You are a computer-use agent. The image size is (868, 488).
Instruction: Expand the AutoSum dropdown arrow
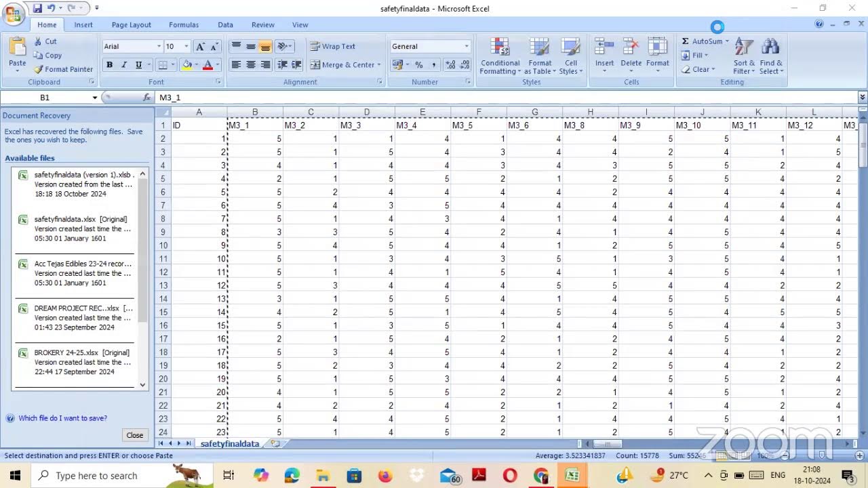tap(727, 41)
